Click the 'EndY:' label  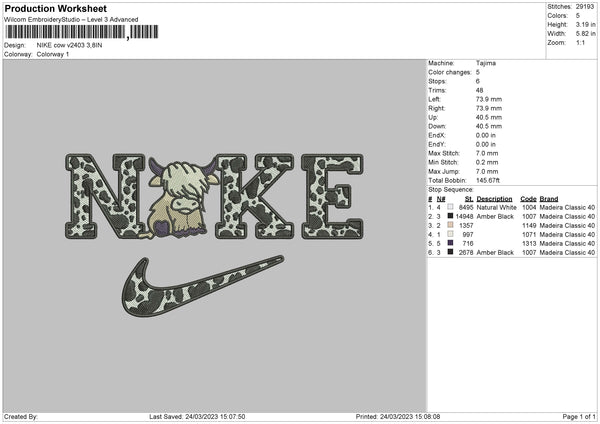click(x=437, y=144)
